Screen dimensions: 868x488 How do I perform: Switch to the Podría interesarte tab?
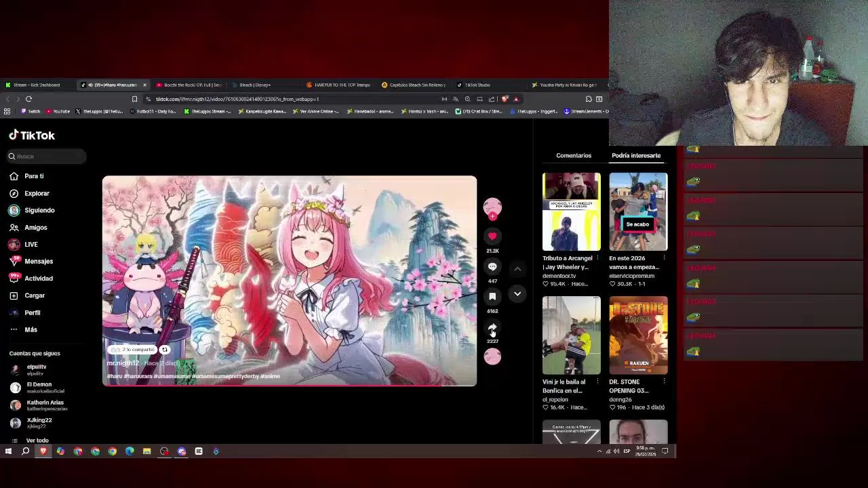[x=636, y=155]
